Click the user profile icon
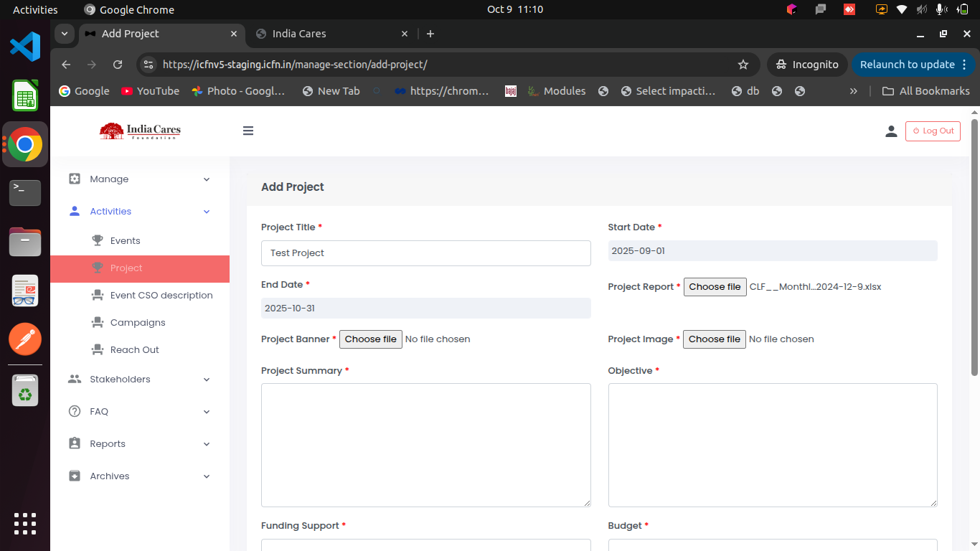980x551 pixels. (891, 131)
